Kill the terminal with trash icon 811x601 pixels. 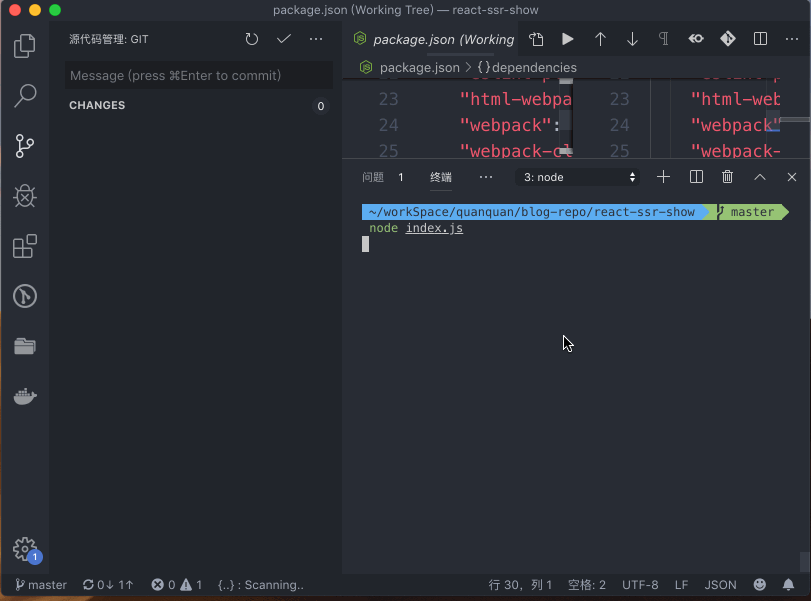pos(727,177)
